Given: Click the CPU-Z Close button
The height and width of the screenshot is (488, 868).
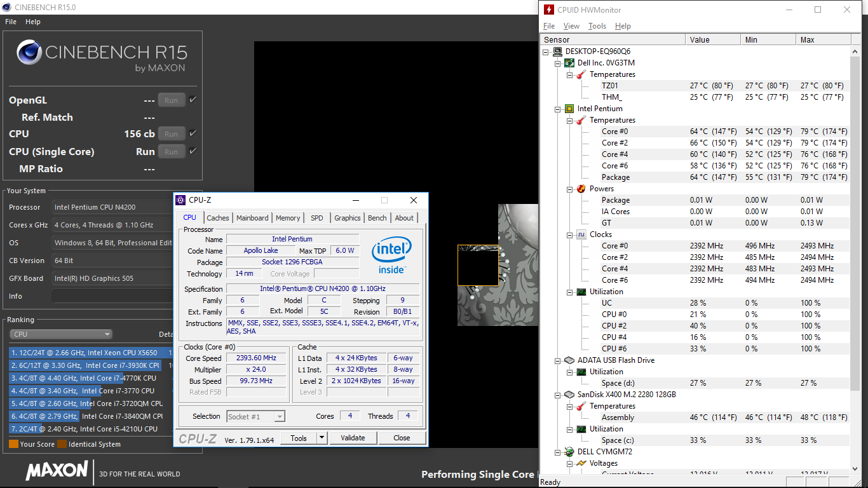Looking at the screenshot, I should click(402, 438).
